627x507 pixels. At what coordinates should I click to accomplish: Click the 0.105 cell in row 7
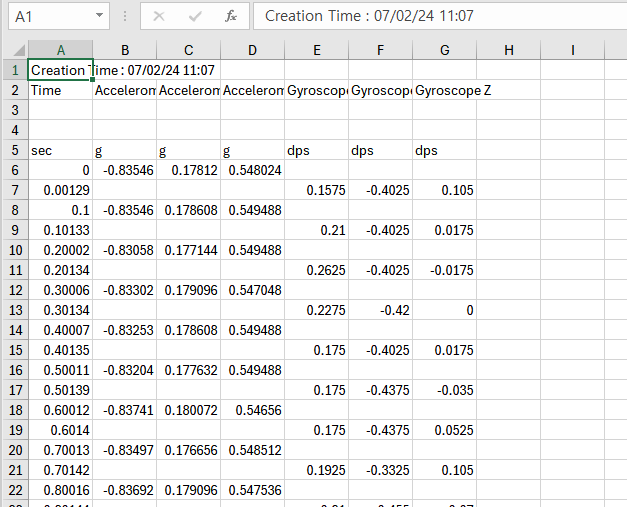tap(445, 190)
